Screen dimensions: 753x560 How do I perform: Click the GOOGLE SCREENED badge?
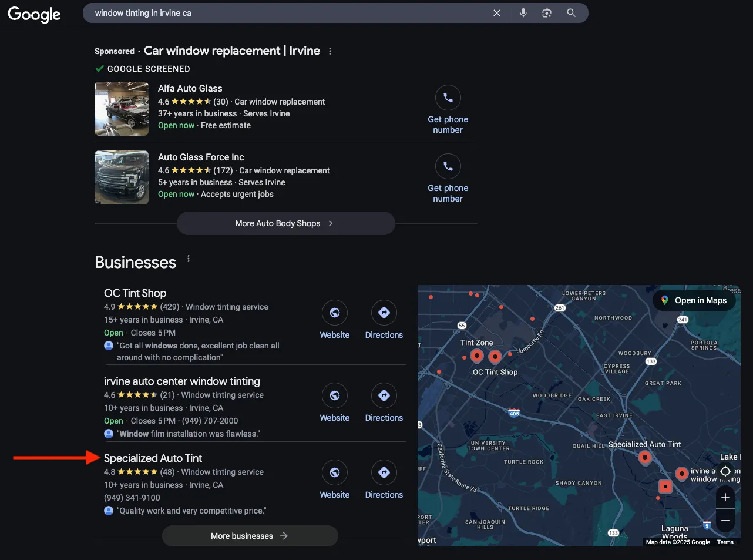pyautogui.click(x=143, y=69)
